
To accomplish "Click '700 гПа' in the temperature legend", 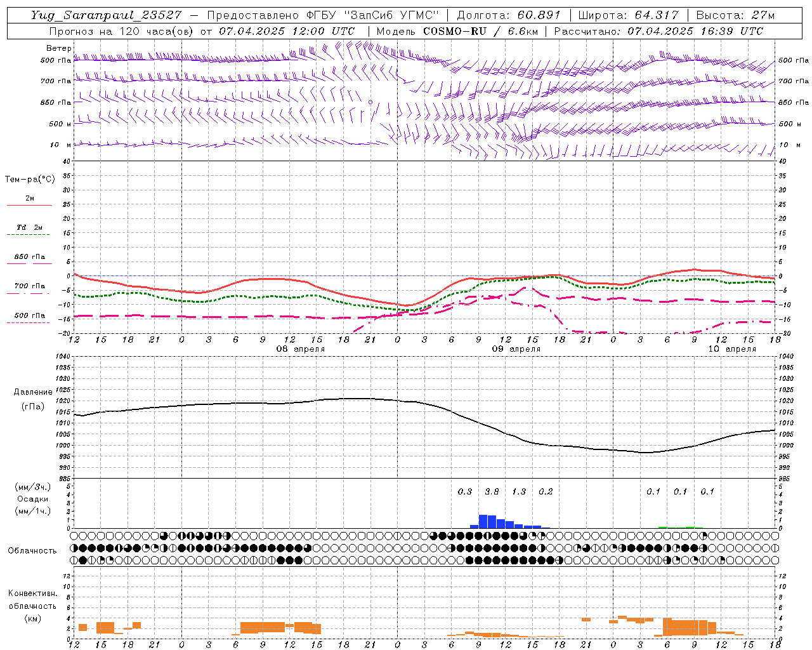I will [x=30, y=286].
